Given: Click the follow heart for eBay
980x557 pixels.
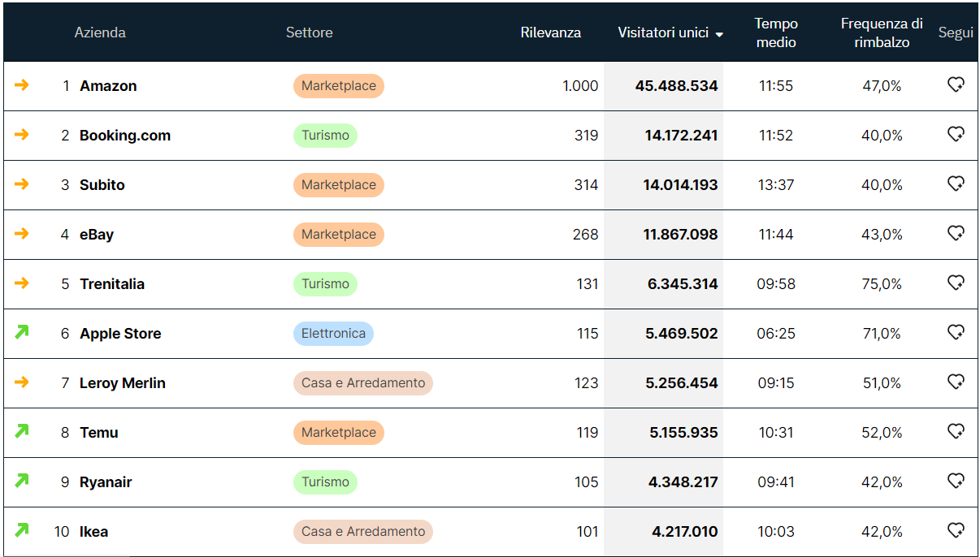Looking at the screenshot, I should click(956, 233).
